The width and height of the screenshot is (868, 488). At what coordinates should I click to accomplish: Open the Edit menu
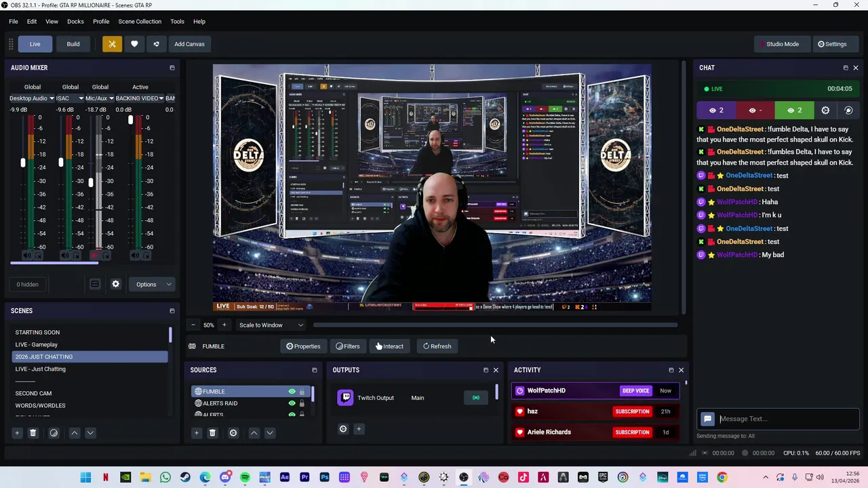pos(32,22)
